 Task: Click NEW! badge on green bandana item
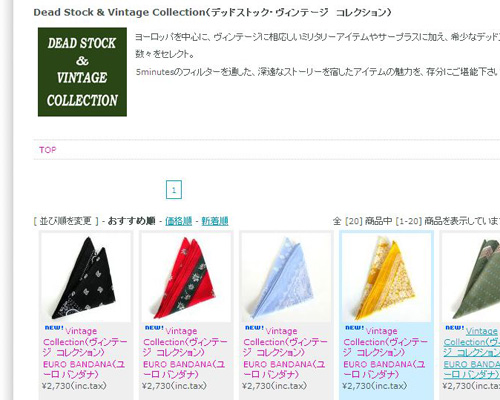click(x=455, y=328)
